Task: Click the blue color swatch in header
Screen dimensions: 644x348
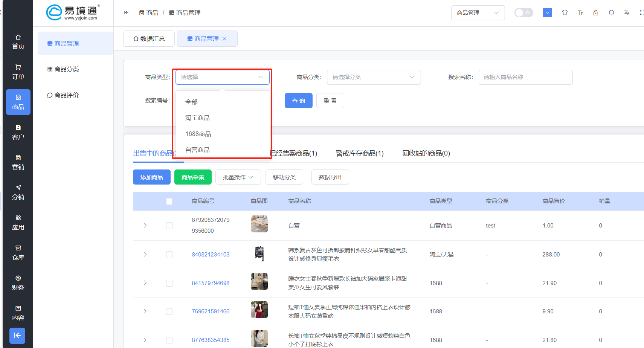Action: click(x=547, y=13)
